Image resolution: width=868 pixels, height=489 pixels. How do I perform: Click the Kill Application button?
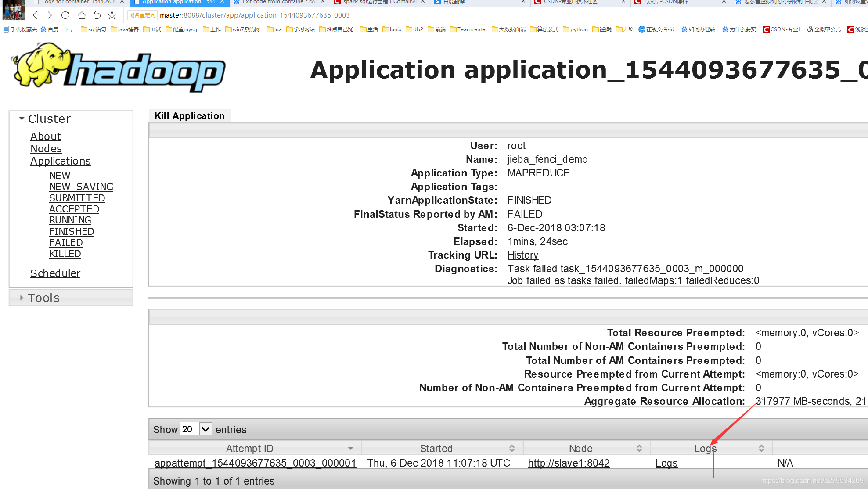coord(188,116)
